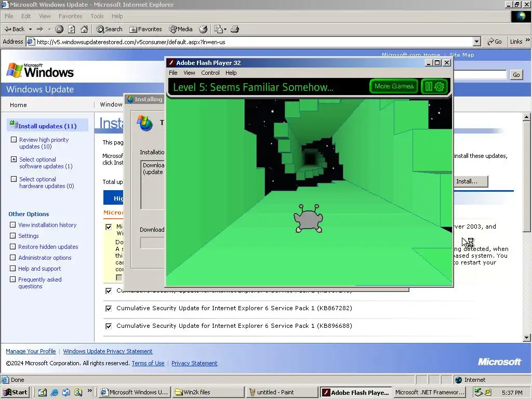Image resolution: width=532 pixels, height=399 pixels.
Task: Open game settings gear icon
Action: [439, 87]
